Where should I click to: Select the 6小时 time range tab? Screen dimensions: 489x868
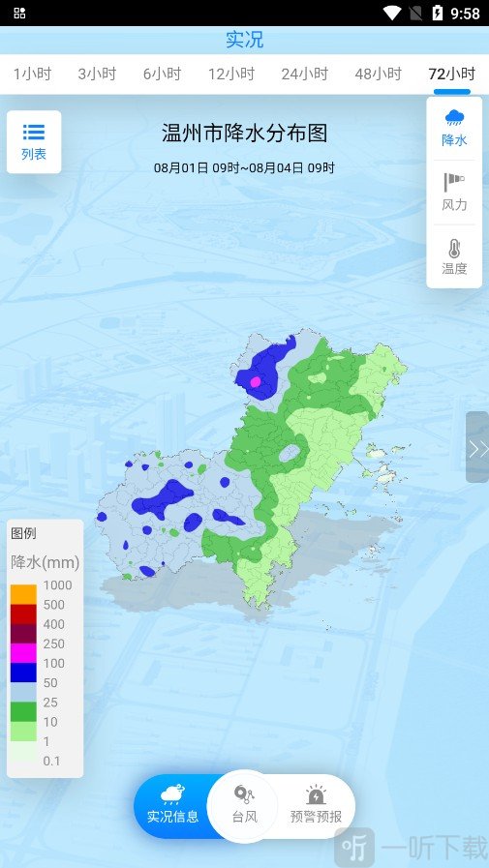(x=163, y=74)
